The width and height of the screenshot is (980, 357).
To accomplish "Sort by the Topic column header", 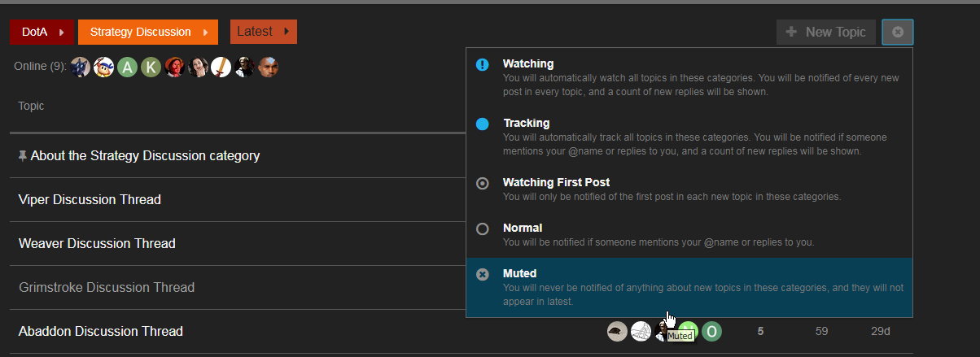I will [x=31, y=106].
